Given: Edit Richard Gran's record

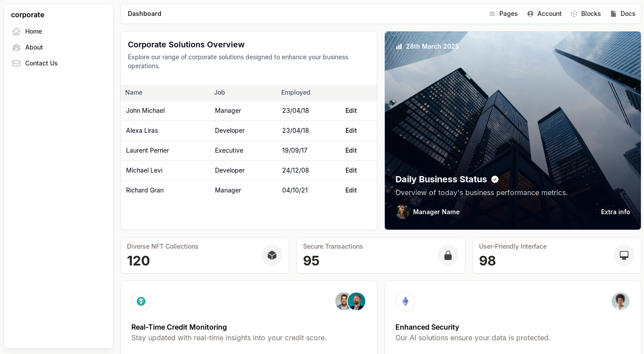Looking at the screenshot, I should (x=351, y=190).
